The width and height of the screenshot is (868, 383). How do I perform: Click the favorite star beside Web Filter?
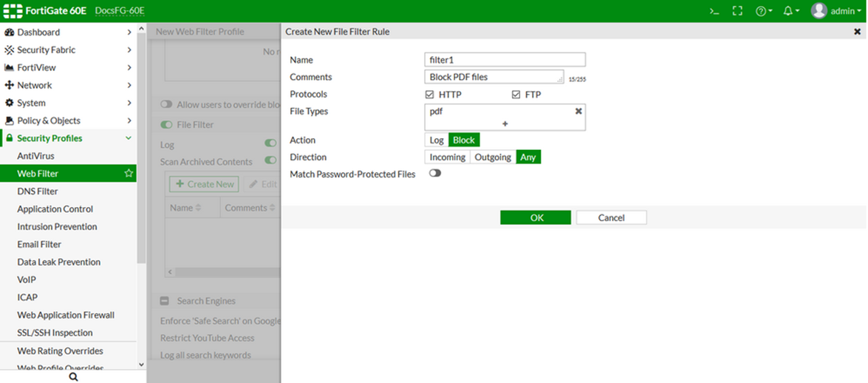129,174
